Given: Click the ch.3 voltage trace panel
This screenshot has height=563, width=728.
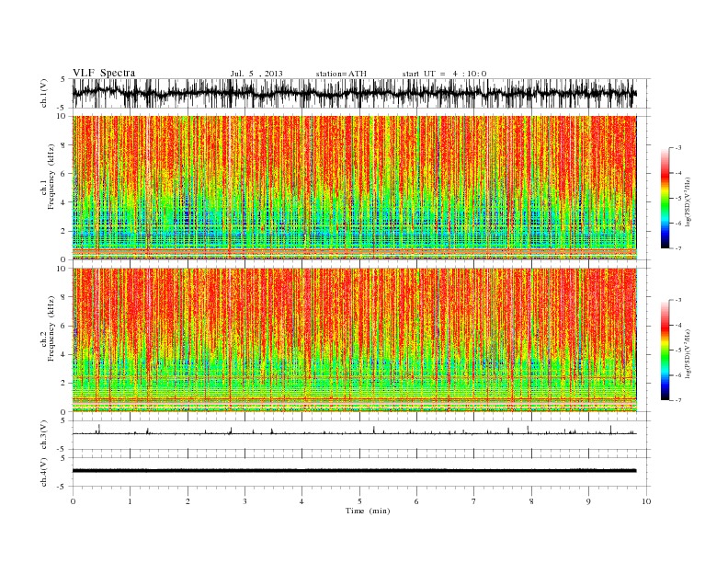Looking at the screenshot, I should pos(361,435).
